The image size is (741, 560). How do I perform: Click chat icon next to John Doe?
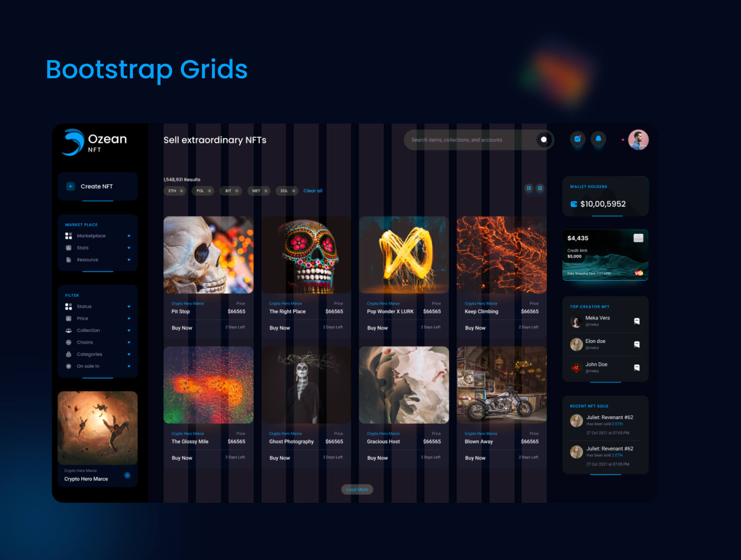pos(637,368)
